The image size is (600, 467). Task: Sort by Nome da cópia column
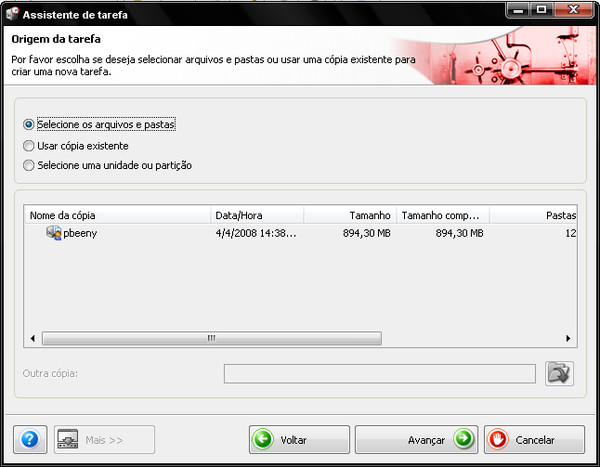(x=117, y=215)
